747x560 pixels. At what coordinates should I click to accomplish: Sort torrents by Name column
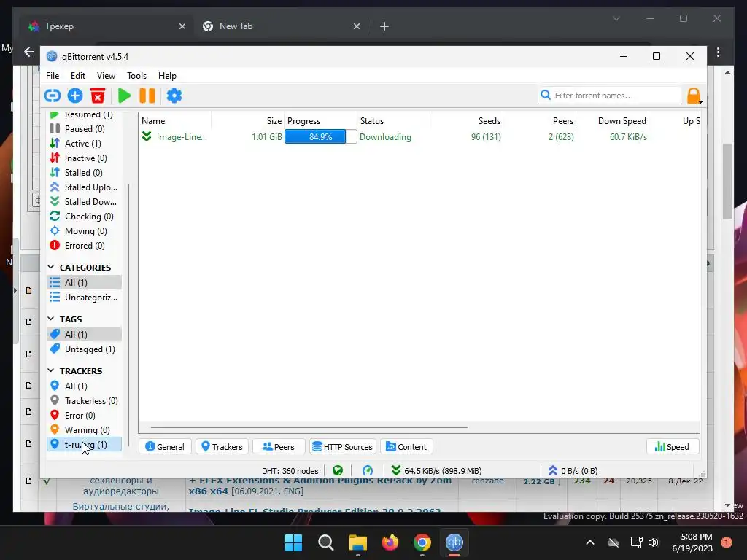pos(175,121)
